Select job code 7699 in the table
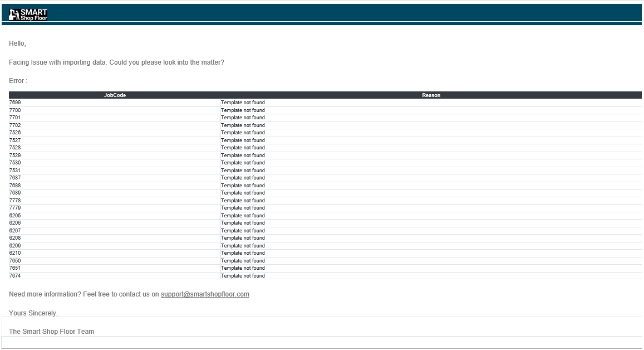This screenshot has height=350, width=644. (x=15, y=103)
